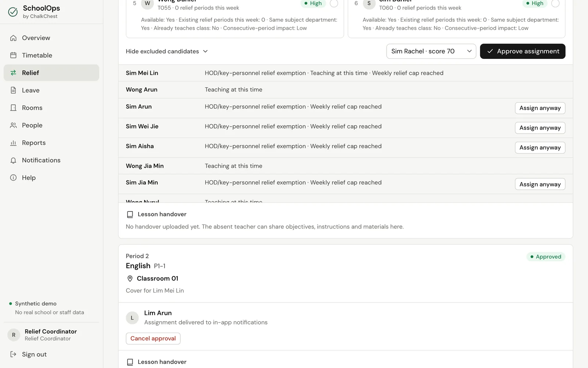
Task: Click the People group icon
Action: pyautogui.click(x=13, y=125)
